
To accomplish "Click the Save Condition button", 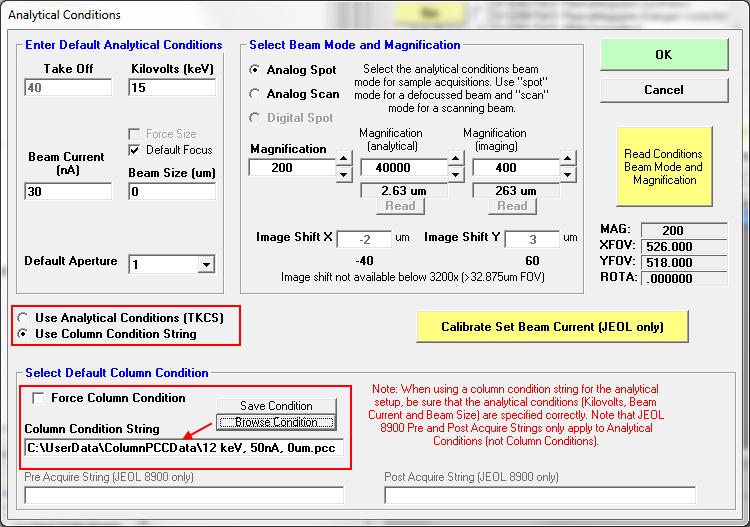I will (276, 406).
